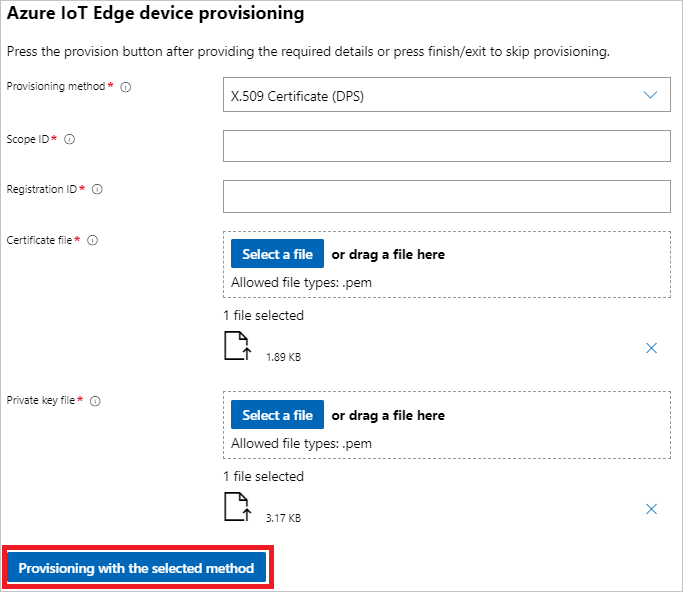683x592 pixels.
Task: Click the dropdown chevron arrow
Action: click(651, 95)
